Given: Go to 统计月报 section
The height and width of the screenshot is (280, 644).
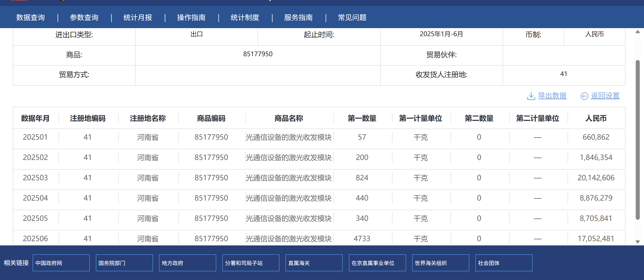Looking at the screenshot, I should coord(138,17).
